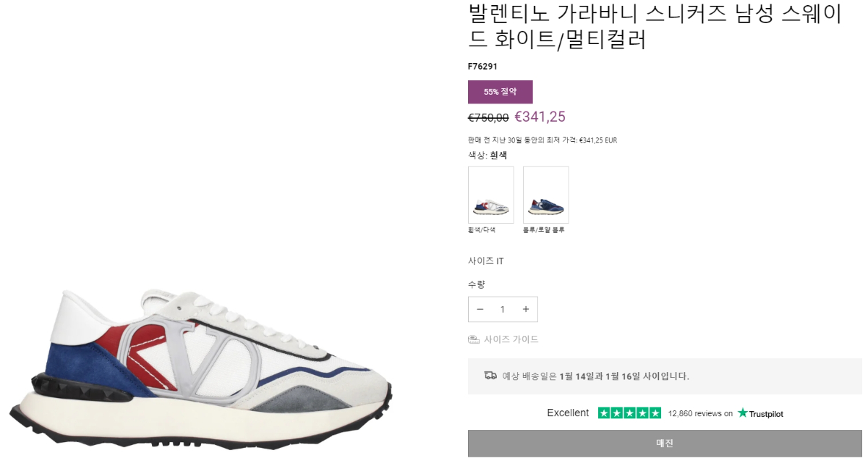Click the Excellent rating text

click(x=568, y=413)
